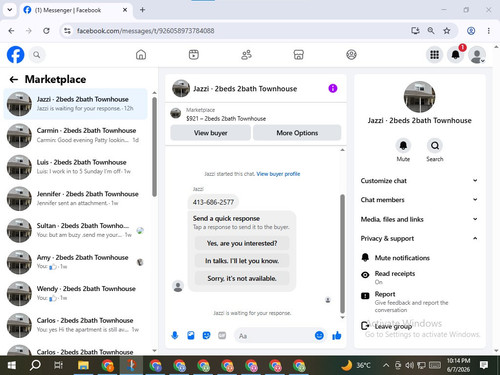Send quick response 'In talks. I'll let you know.'
The height and width of the screenshot is (375, 500).
pos(242,261)
